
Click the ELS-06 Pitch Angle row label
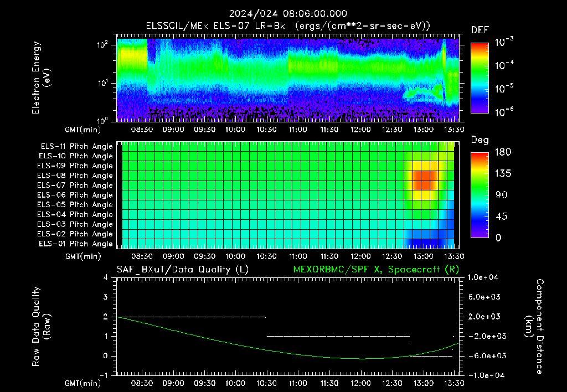pyautogui.click(x=75, y=195)
